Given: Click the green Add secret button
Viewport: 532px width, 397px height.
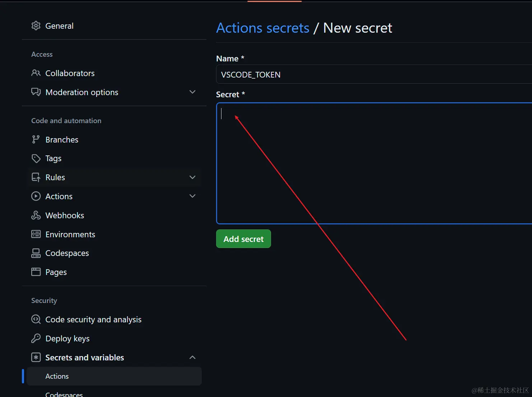Looking at the screenshot, I should tap(243, 239).
